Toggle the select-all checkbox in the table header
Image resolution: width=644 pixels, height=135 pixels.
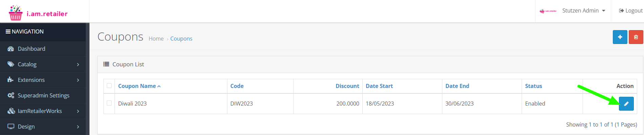(x=109, y=86)
